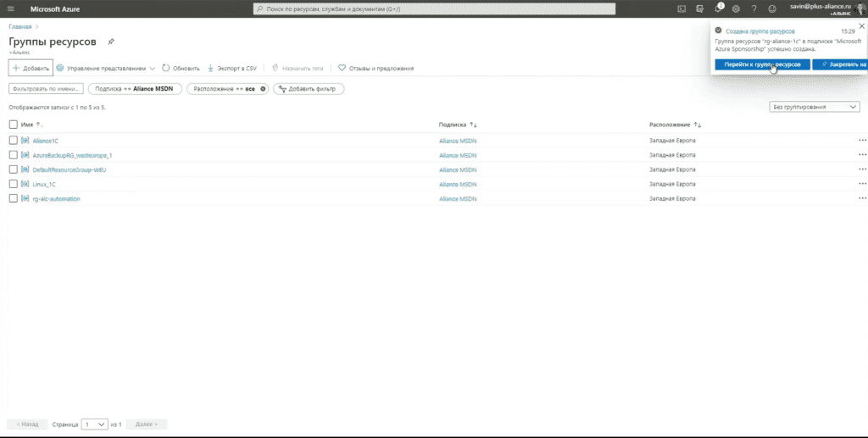Sort by Подписка column arrows
868x438 pixels.
click(473, 125)
